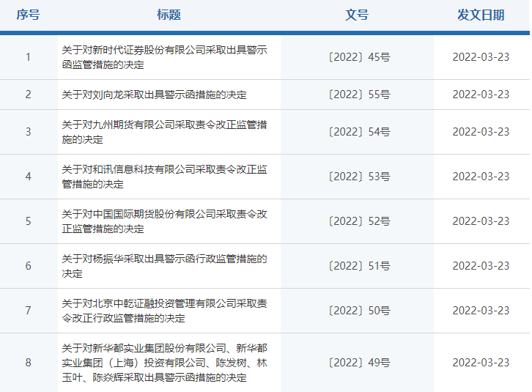Click sequence number 7

(28, 311)
